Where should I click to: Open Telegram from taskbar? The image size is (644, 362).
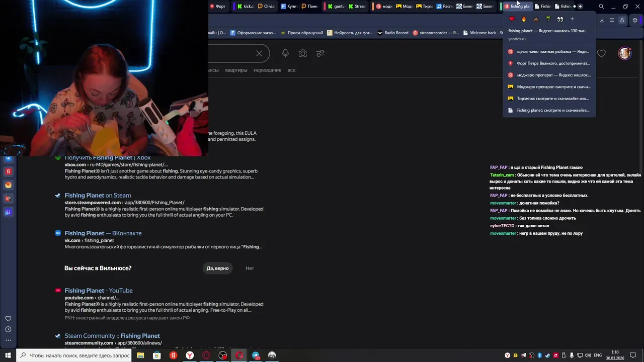pyautogui.click(x=256, y=355)
